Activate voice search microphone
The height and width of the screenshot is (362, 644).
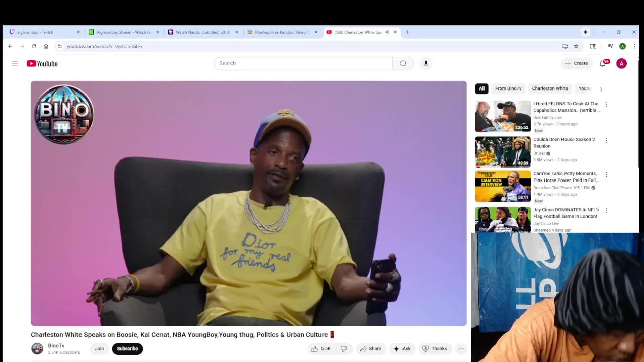[426, 63]
